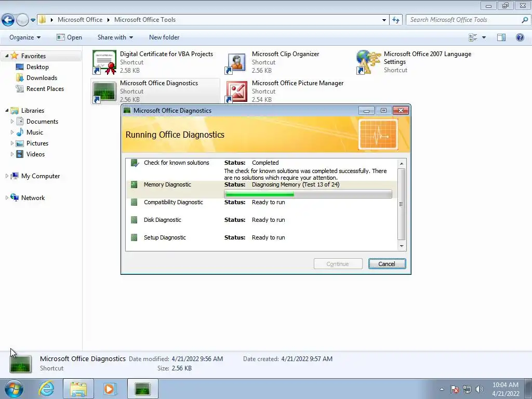Collapse the Favorites tree group
532x399 pixels.
pos(7,56)
